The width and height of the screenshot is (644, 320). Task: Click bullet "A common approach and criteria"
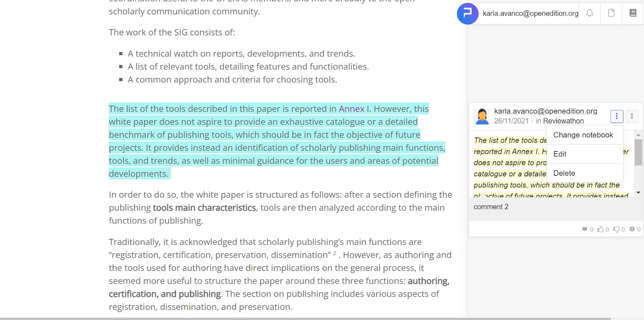coord(232,80)
